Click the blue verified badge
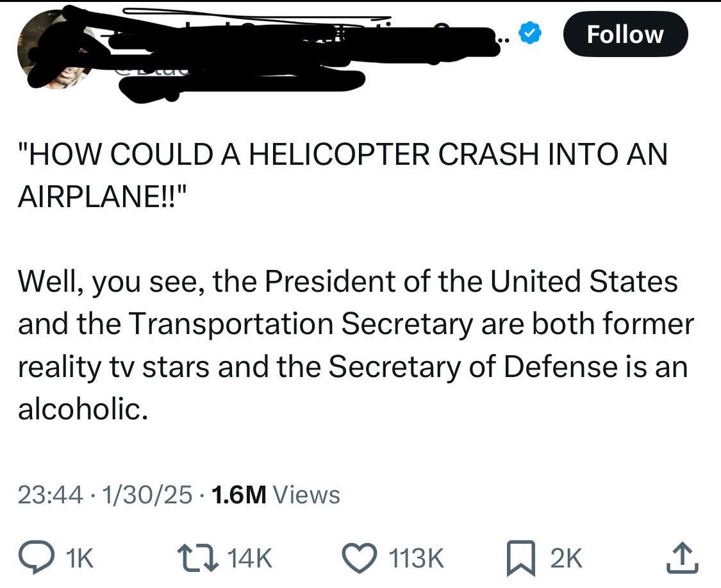 pyautogui.click(x=530, y=33)
